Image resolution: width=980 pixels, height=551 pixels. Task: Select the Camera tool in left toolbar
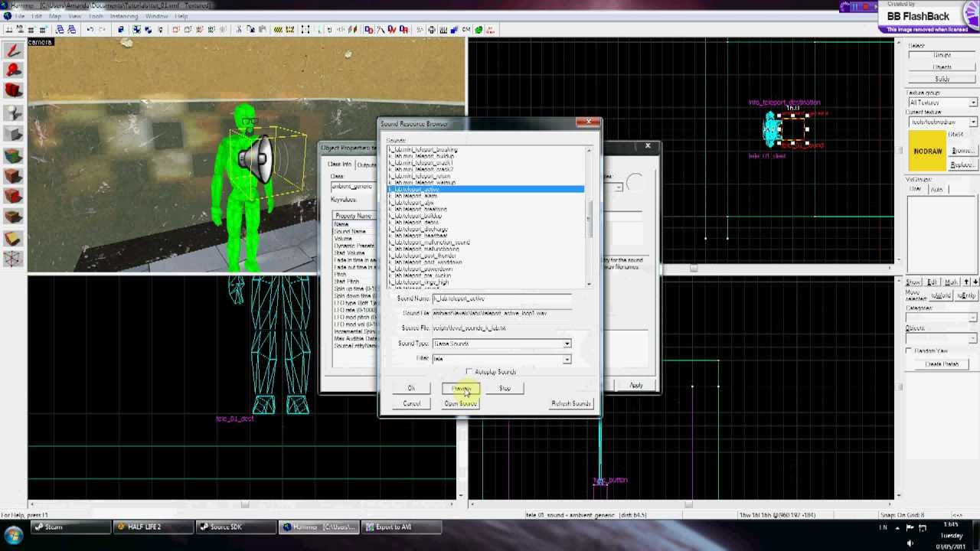(13, 90)
